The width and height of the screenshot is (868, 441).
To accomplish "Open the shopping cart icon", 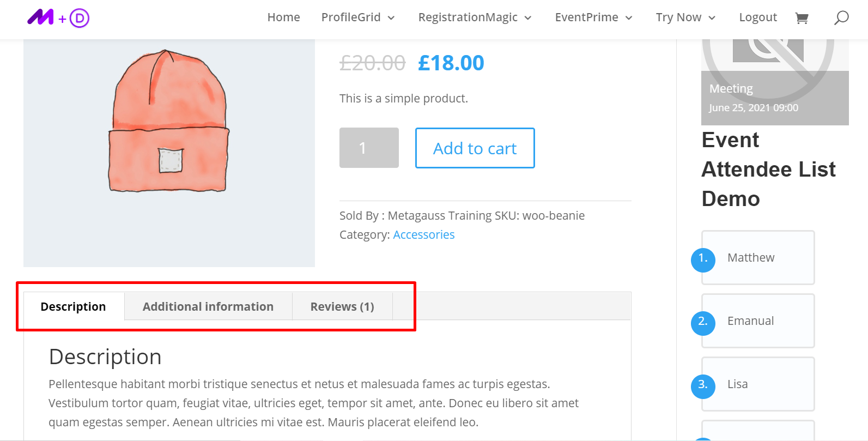I will click(x=802, y=17).
